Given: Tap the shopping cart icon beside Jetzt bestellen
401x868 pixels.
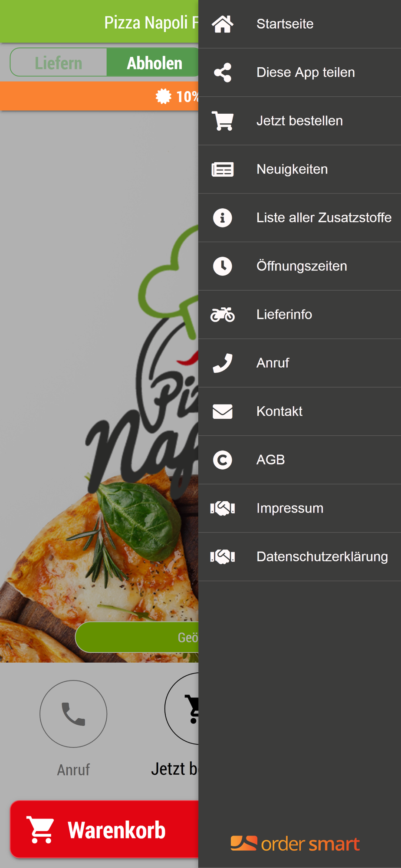Looking at the screenshot, I should pos(223,121).
